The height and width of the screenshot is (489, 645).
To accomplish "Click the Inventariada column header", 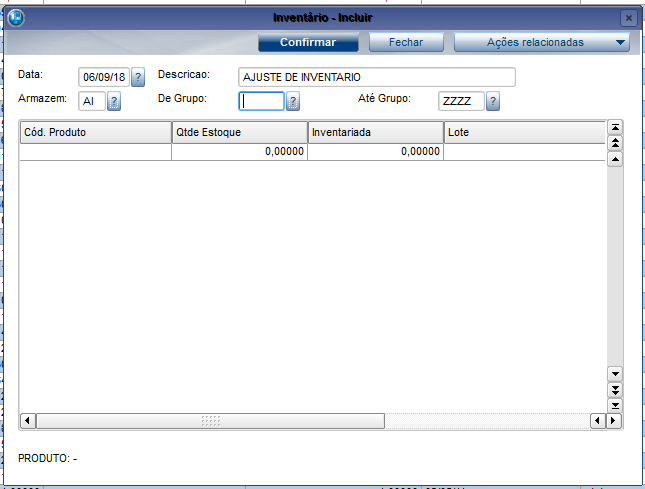I will point(376,132).
